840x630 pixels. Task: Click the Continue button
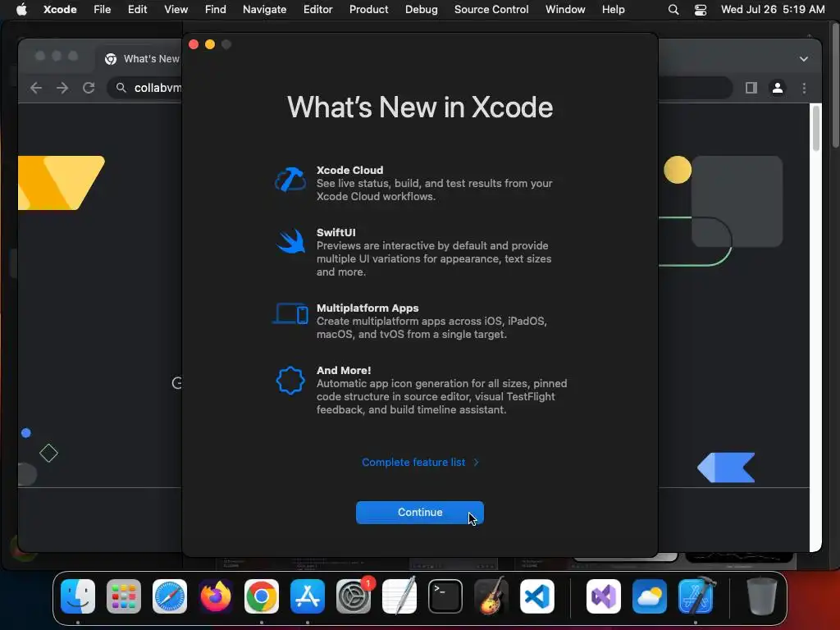point(419,513)
